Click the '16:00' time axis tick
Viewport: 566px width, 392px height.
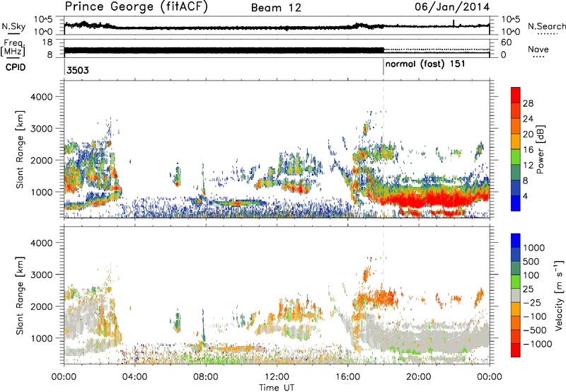347,377
